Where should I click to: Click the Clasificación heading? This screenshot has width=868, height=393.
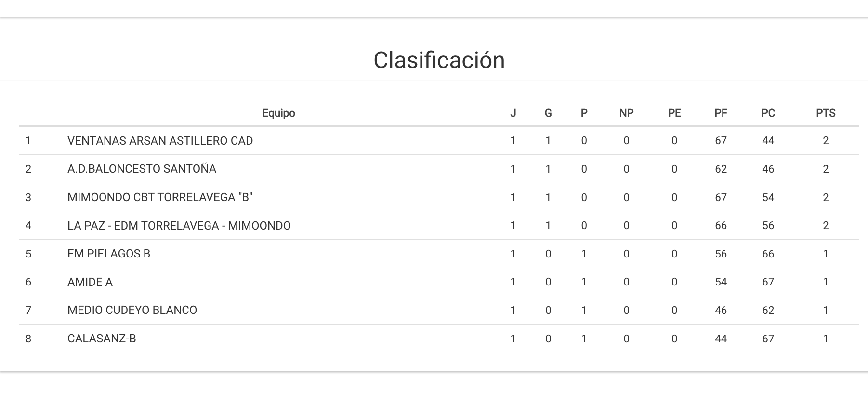[x=439, y=60]
